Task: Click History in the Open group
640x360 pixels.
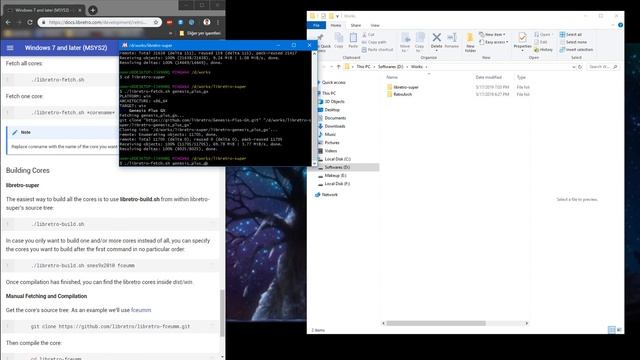Action: coord(543,50)
